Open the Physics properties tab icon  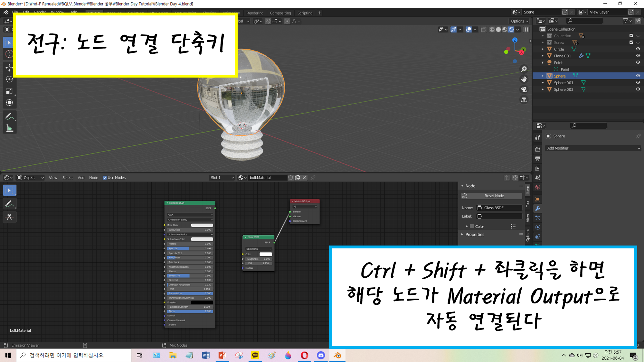point(537,227)
